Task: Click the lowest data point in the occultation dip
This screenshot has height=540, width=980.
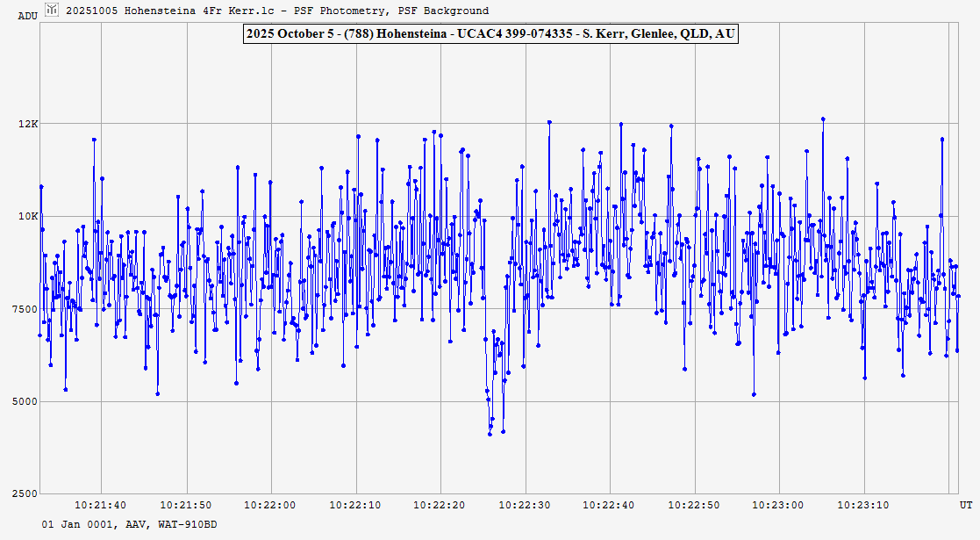Action: point(490,434)
